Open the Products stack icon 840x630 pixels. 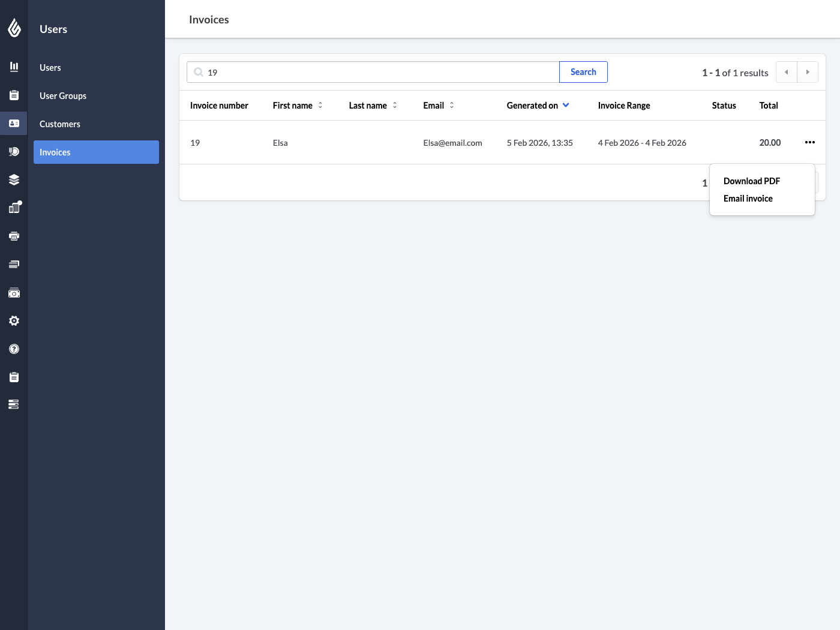click(14, 179)
